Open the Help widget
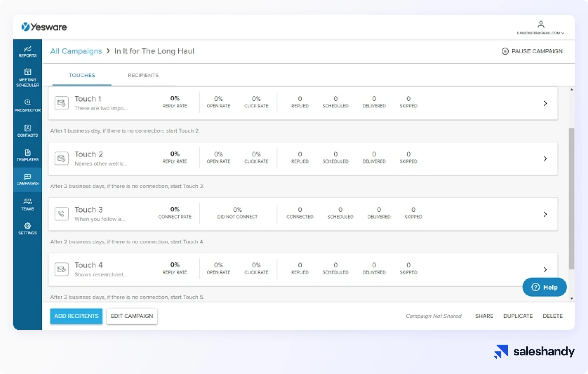The height and width of the screenshot is (374, 588). pyautogui.click(x=544, y=287)
